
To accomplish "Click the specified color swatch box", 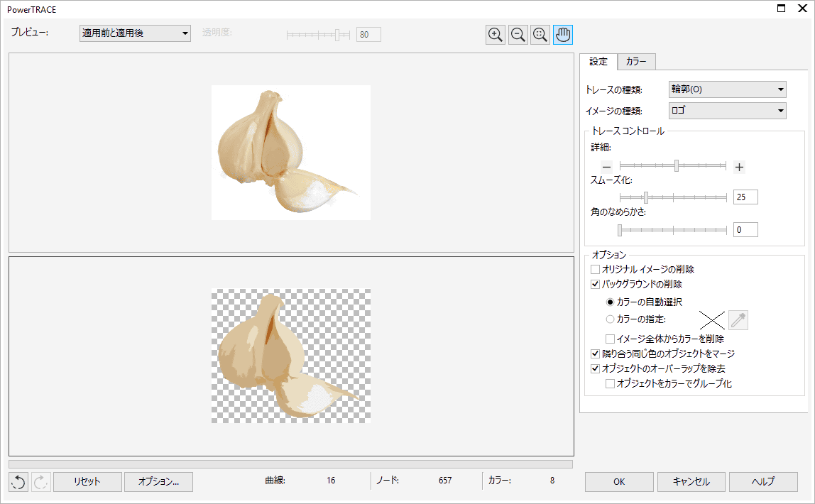I will [711, 320].
